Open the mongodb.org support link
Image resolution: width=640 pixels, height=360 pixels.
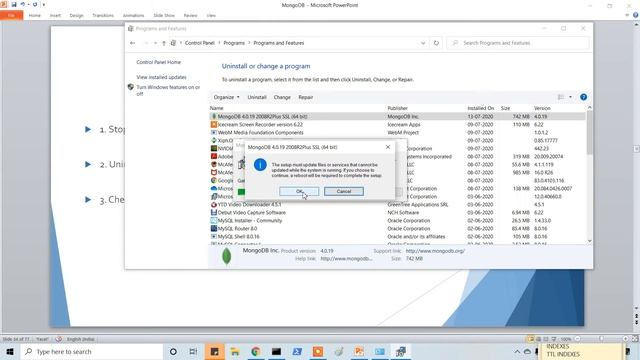point(435,251)
